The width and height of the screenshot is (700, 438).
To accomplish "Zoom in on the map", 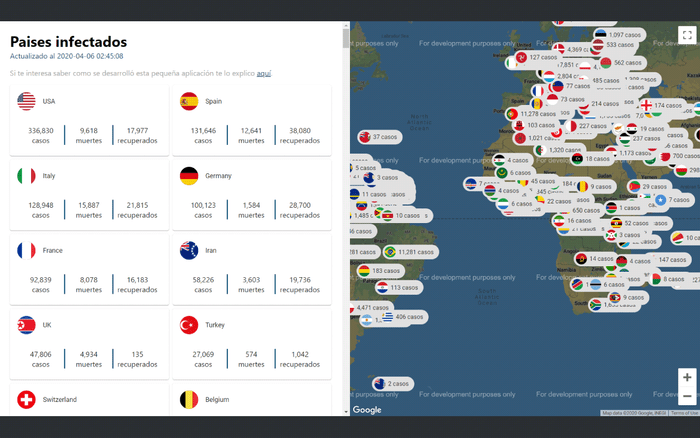I will [686, 378].
